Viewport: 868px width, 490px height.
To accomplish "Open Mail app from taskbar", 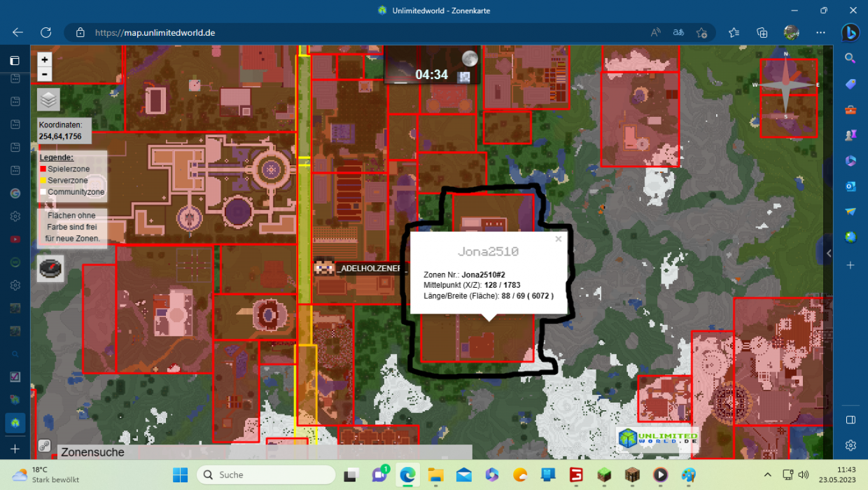I will 463,475.
